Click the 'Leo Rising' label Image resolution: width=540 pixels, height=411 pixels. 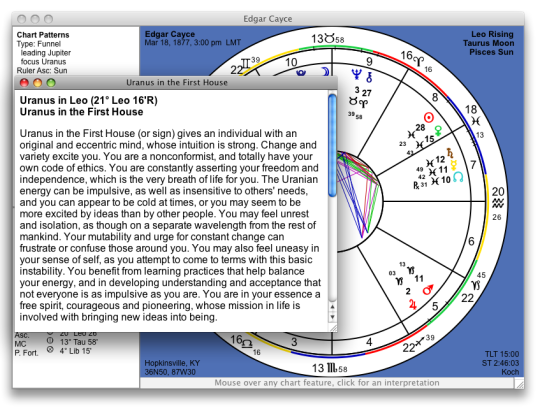[x=492, y=34]
